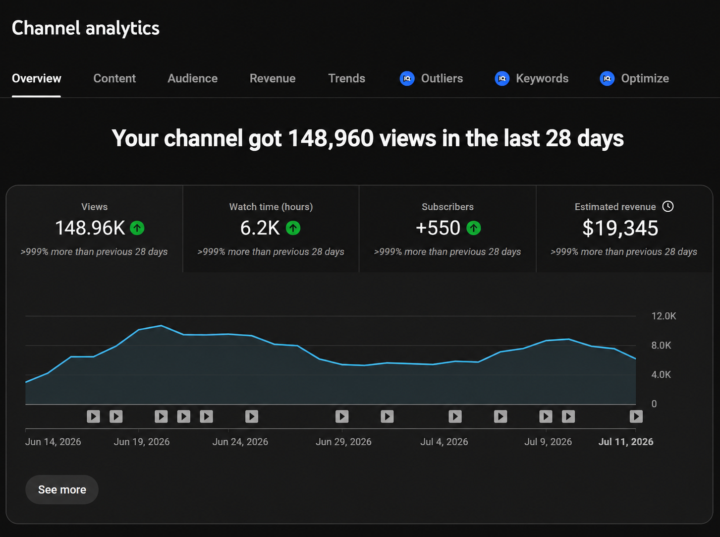Screen dimensions: 720x537
Task: Click the Jun 14, 2026 date label
Action: click(x=53, y=442)
